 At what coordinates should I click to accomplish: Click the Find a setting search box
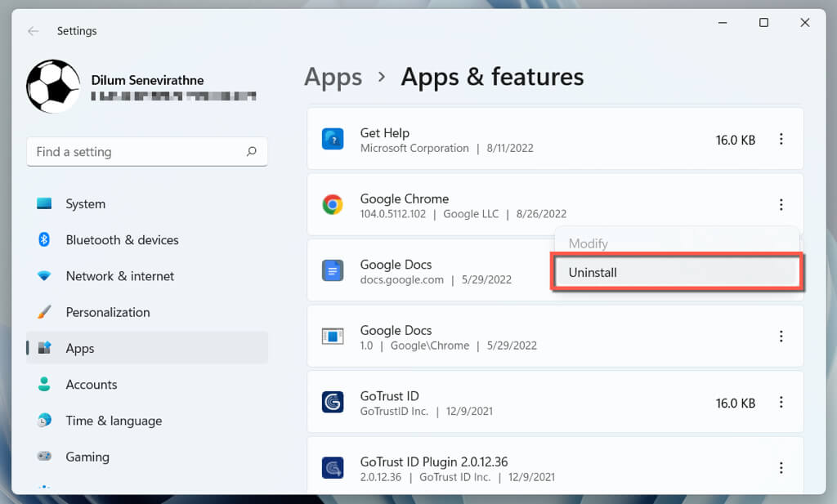pos(147,151)
